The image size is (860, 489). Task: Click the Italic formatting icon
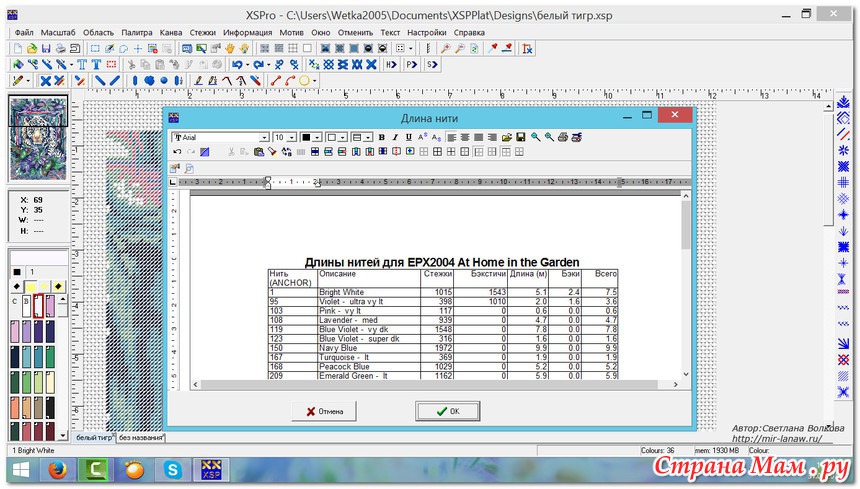(395, 137)
